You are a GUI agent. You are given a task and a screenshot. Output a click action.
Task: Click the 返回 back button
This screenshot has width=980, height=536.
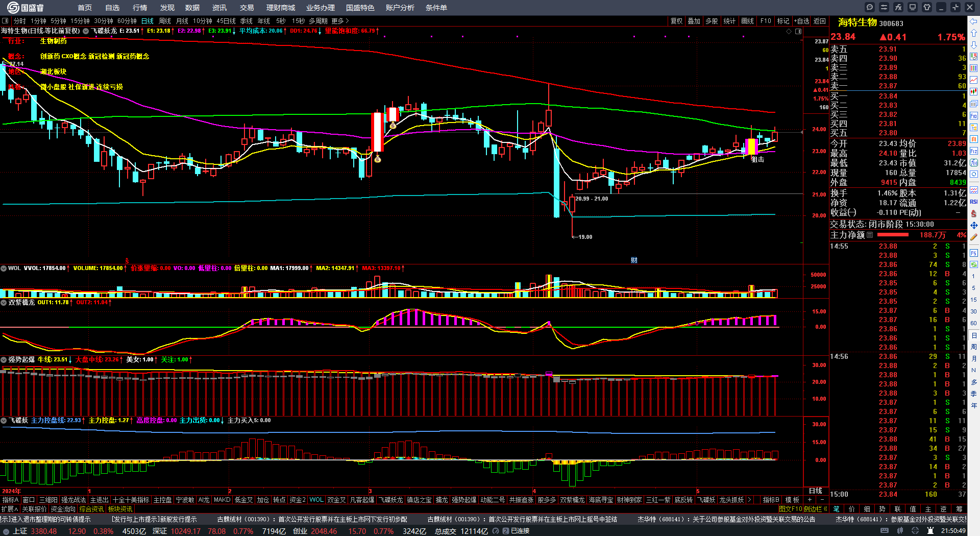click(820, 21)
